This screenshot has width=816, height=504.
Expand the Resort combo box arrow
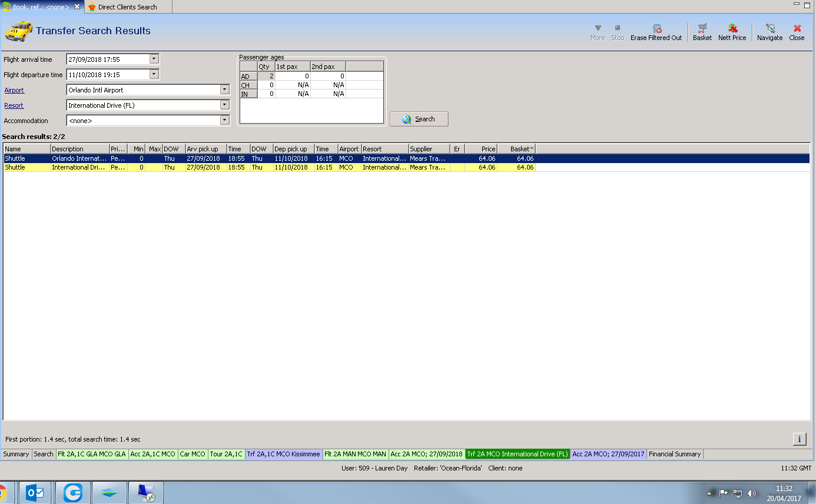tap(224, 105)
